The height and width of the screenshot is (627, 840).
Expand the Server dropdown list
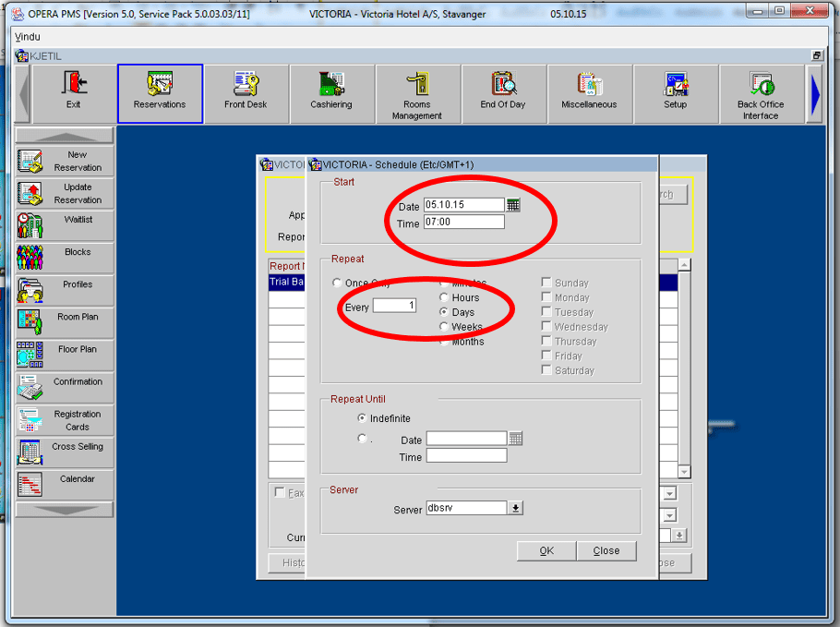tap(516, 508)
